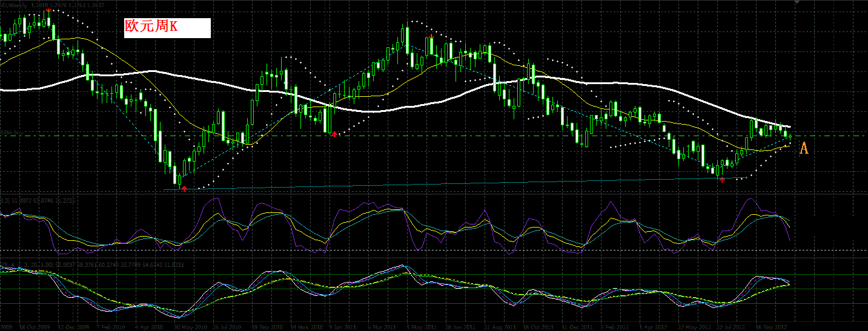
Task: Click the 13 Dec 2009 date label
Action: click(x=72, y=326)
